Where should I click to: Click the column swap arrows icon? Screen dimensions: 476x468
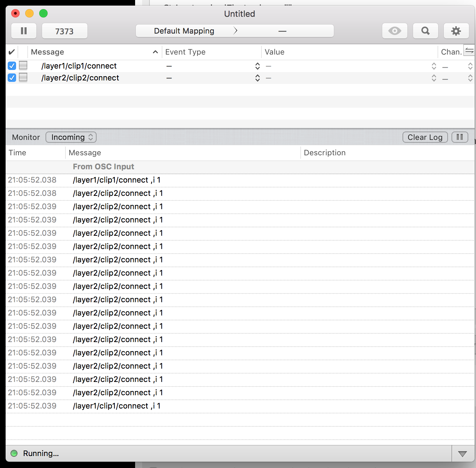(x=469, y=51)
